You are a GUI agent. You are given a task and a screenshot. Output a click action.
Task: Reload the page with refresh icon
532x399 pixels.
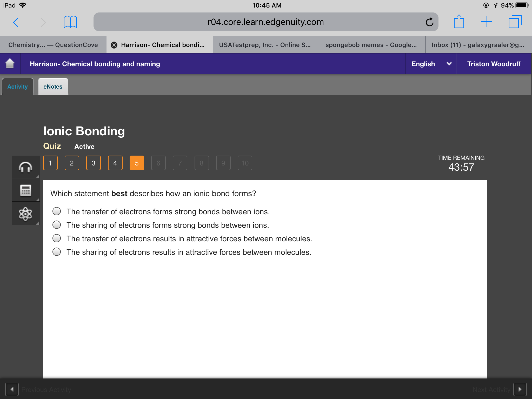[x=429, y=22]
